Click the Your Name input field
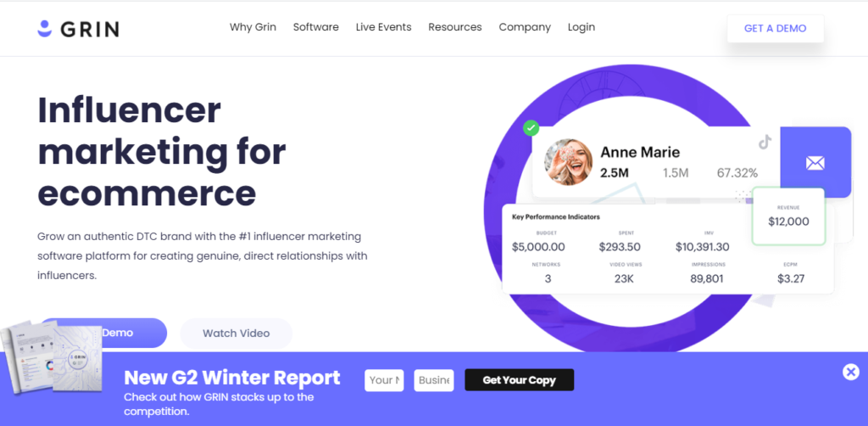Image resolution: width=868 pixels, height=426 pixels. [x=384, y=380]
